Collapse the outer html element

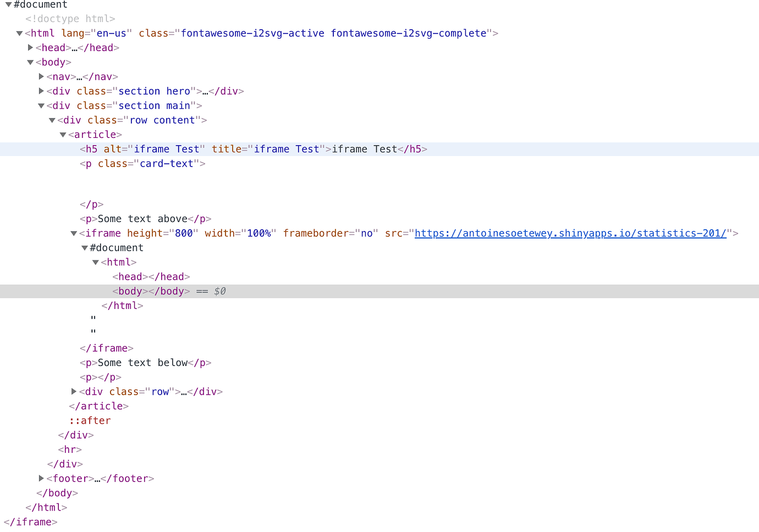[20, 33]
